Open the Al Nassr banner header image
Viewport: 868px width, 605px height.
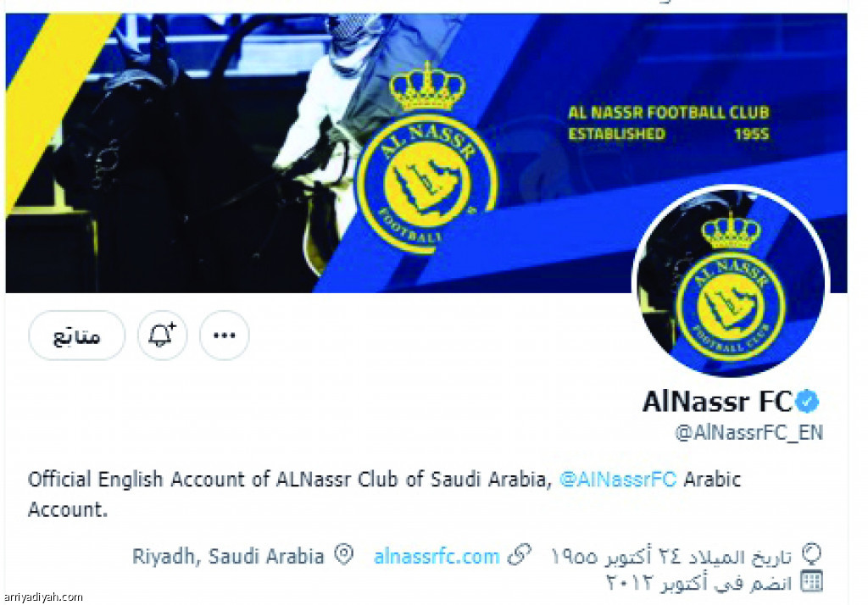(x=426, y=153)
